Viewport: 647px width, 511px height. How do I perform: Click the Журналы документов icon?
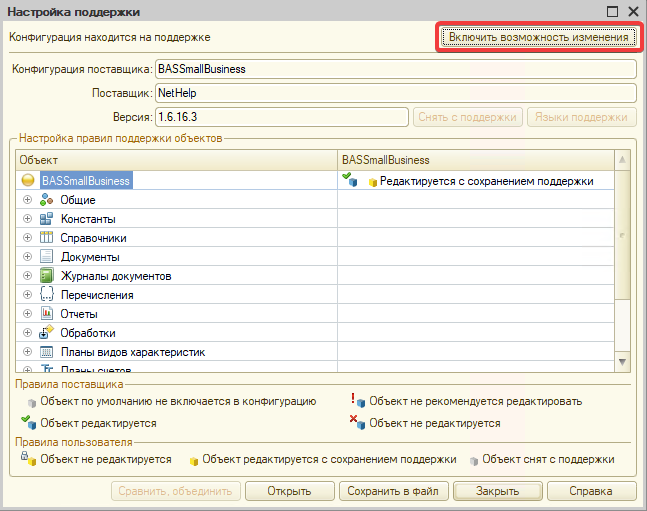click(46, 276)
